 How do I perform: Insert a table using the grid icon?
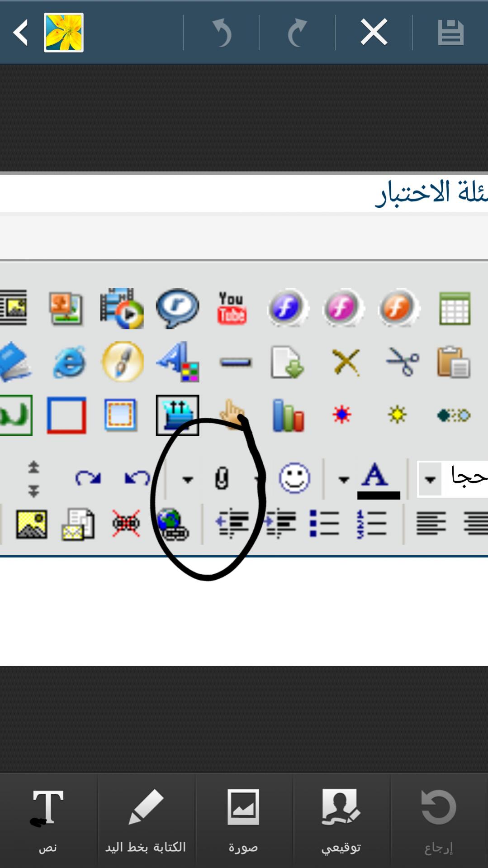pos(455,308)
